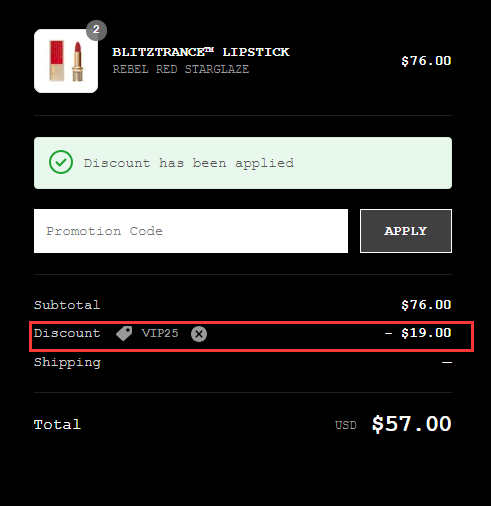Click the green checkmark success icon
Image resolution: width=491 pixels, height=506 pixels.
point(61,162)
